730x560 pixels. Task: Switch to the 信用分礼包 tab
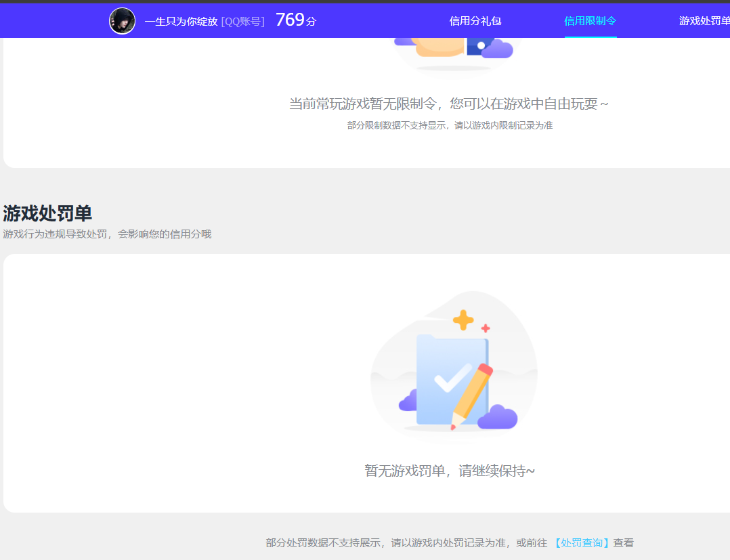[x=474, y=21]
